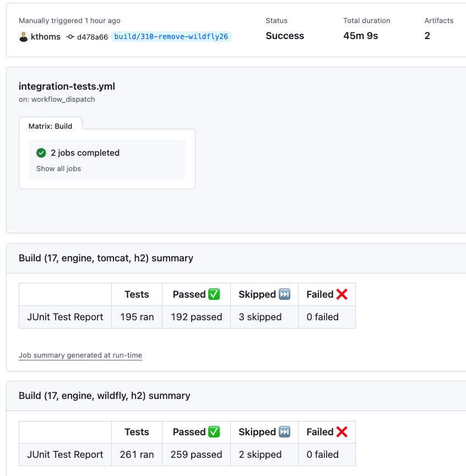Select the Matrix: Build tab
Image resolution: width=466 pixels, height=476 pixels.
point(50,126)
